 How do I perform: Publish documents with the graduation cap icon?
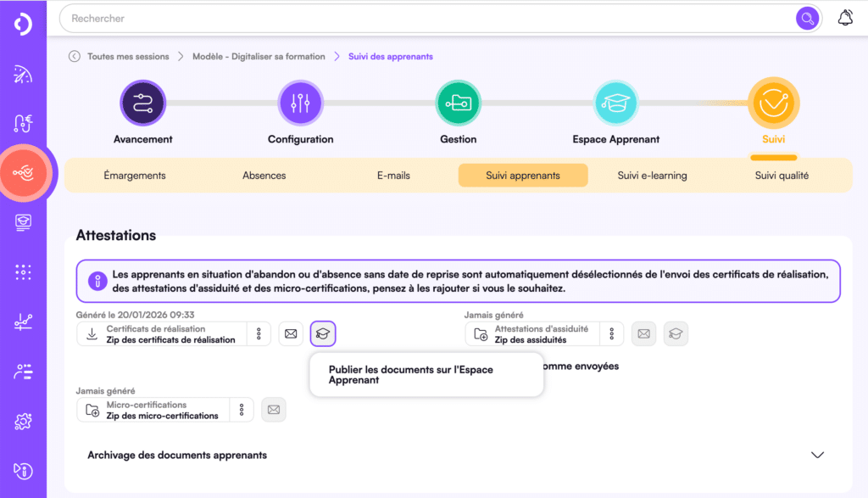[x=322, y=333]
